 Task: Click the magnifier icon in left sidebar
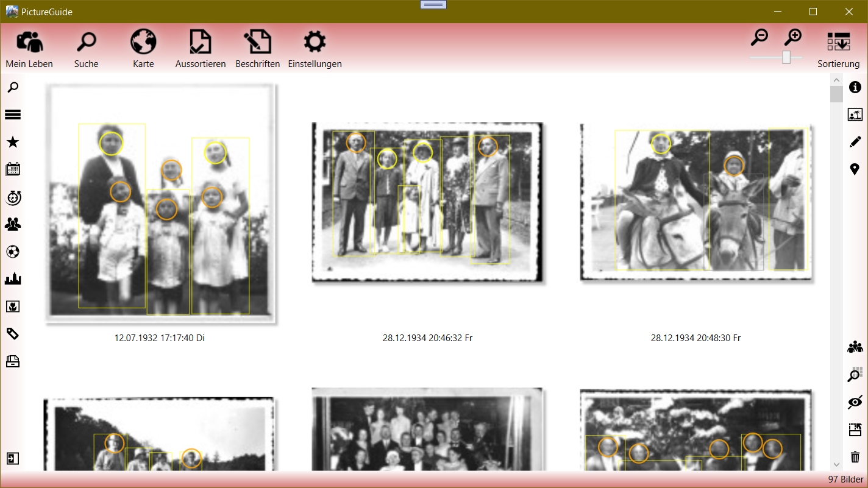[13, 87]
